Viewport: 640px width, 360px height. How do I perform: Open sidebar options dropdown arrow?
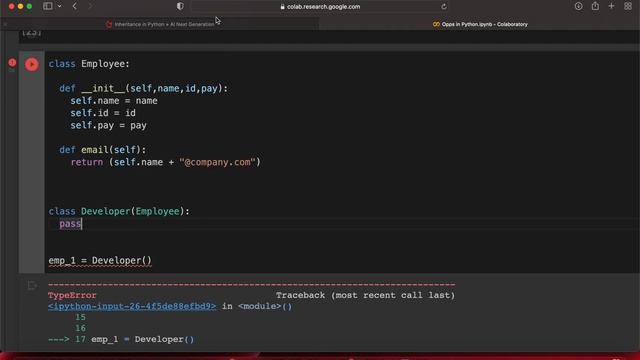point(60,6)
